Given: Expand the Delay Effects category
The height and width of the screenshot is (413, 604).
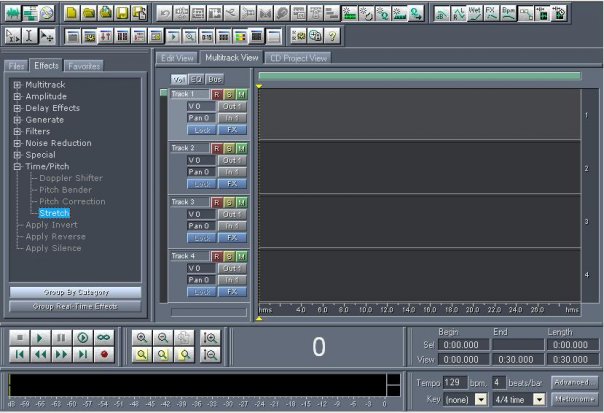Looking at the screenshot, I should (17, 108).
